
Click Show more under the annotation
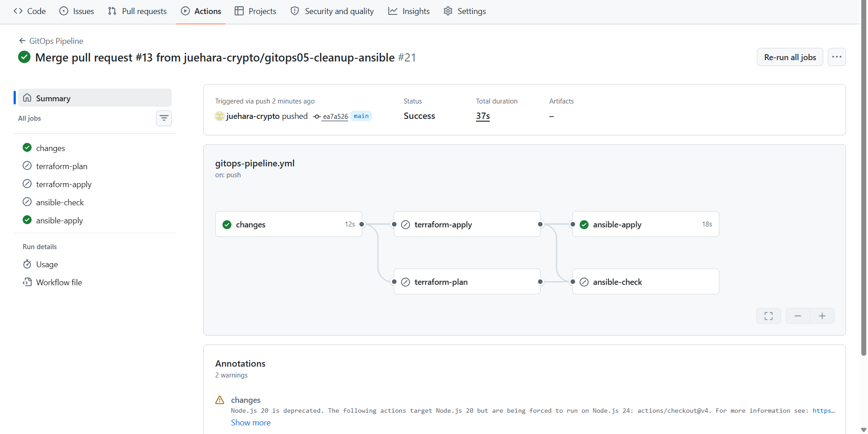point(251,423)
